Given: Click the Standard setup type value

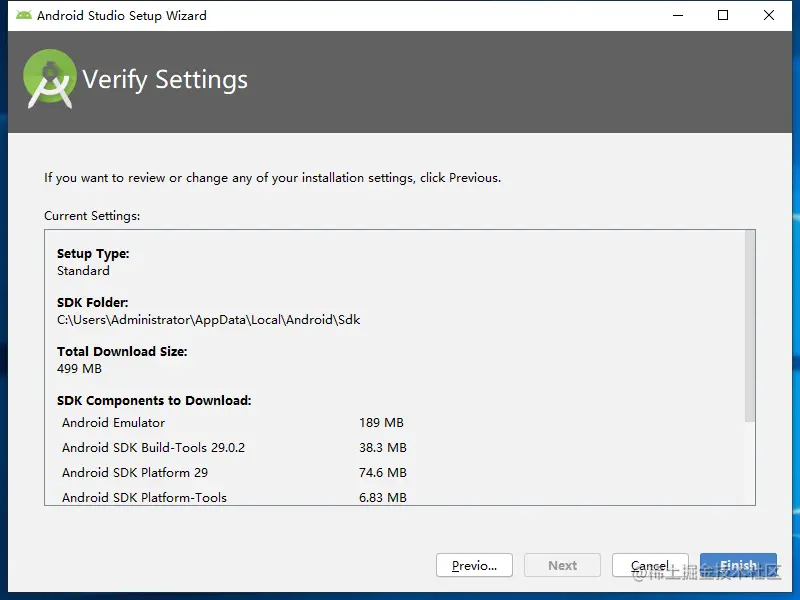Looking at the screenshot, I should click(x=83, y=270).
